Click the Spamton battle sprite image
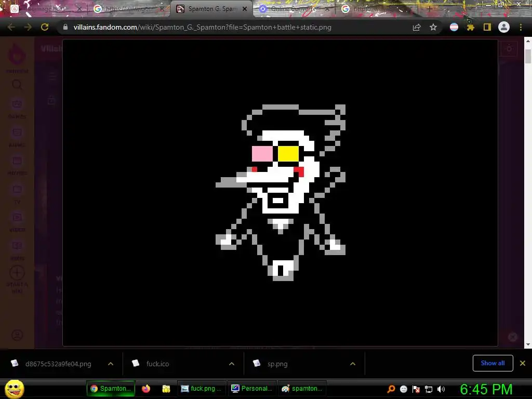 [280, 192]
